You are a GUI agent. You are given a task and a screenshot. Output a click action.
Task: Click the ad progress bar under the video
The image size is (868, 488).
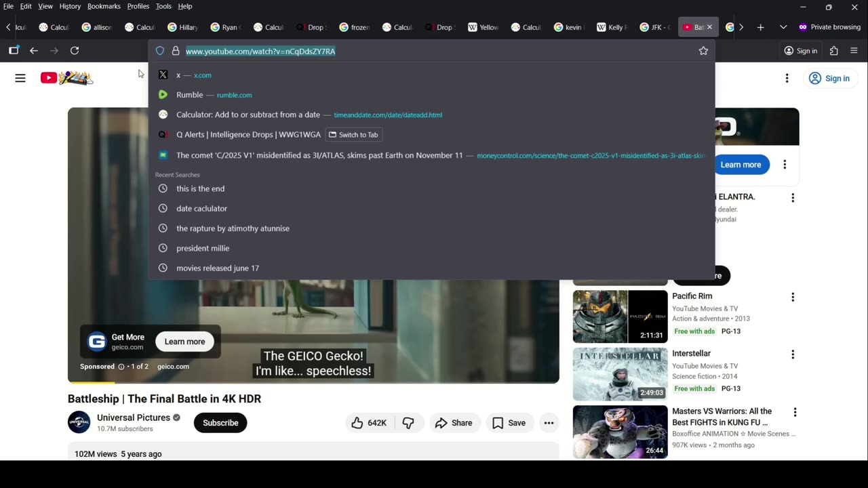[313, 382]
